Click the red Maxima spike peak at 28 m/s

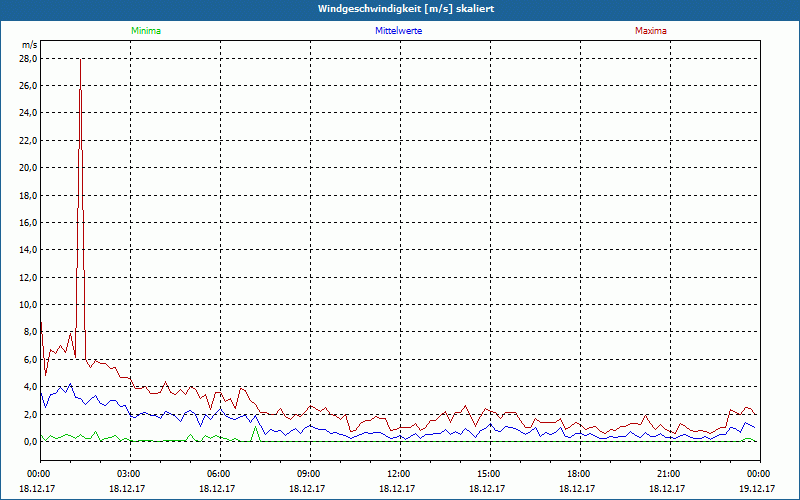tap(81, 60)
